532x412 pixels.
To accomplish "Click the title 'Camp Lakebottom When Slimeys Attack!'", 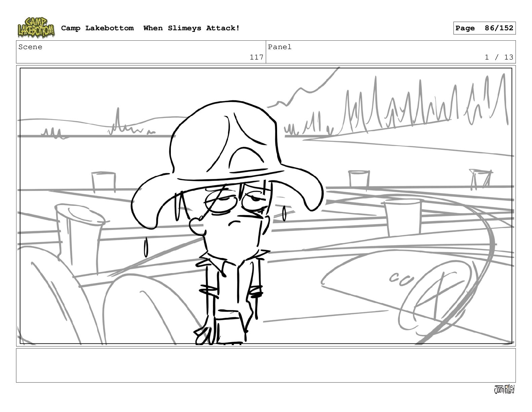I will (150, 28).
